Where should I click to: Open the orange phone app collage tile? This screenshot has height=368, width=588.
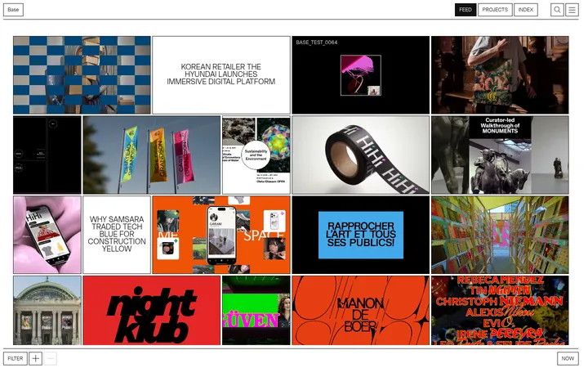221,235
